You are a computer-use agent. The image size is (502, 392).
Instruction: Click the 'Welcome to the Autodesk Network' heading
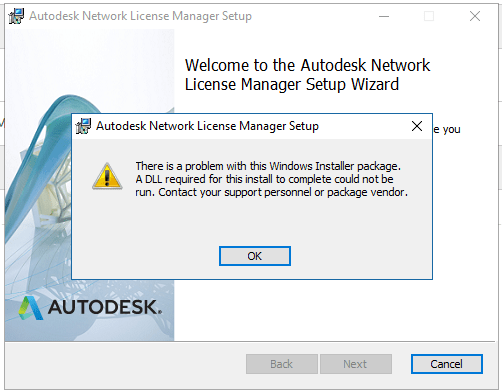click(x=307, y=65)
